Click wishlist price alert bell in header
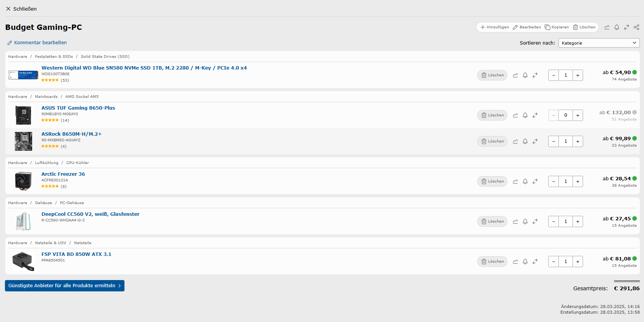644x322 pixels. click(617, 27)
